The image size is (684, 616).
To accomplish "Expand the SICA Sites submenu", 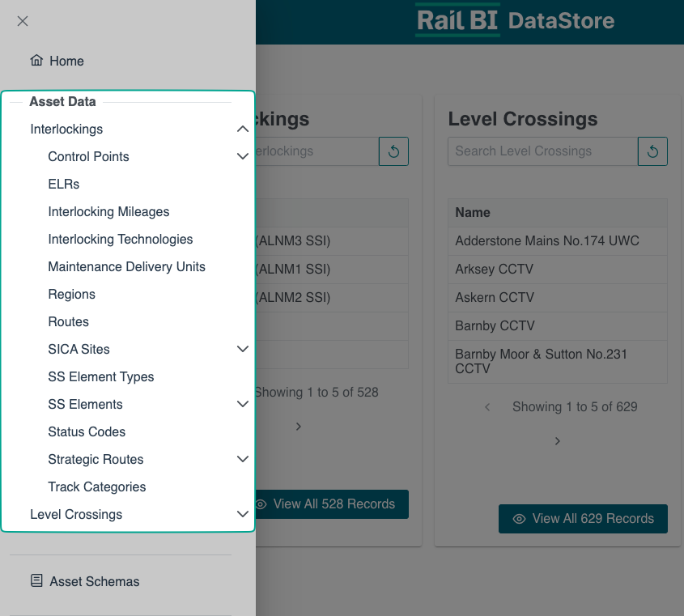I will point(242,350).
